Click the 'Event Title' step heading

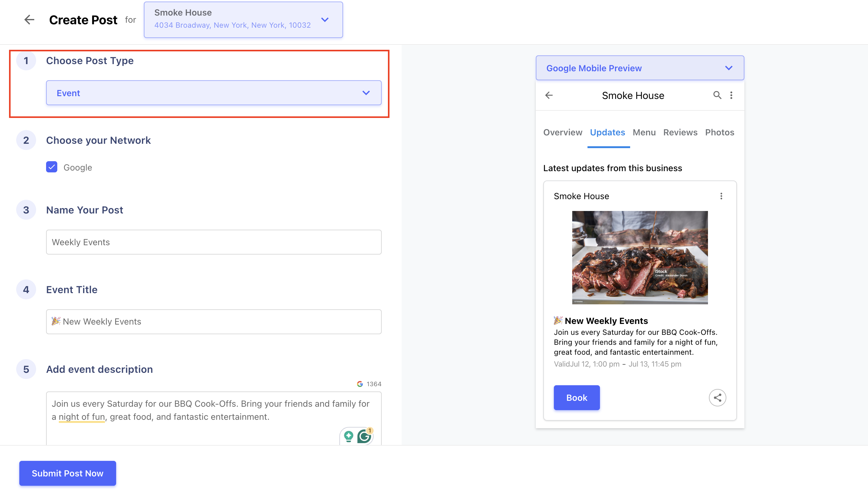(72, 289)
